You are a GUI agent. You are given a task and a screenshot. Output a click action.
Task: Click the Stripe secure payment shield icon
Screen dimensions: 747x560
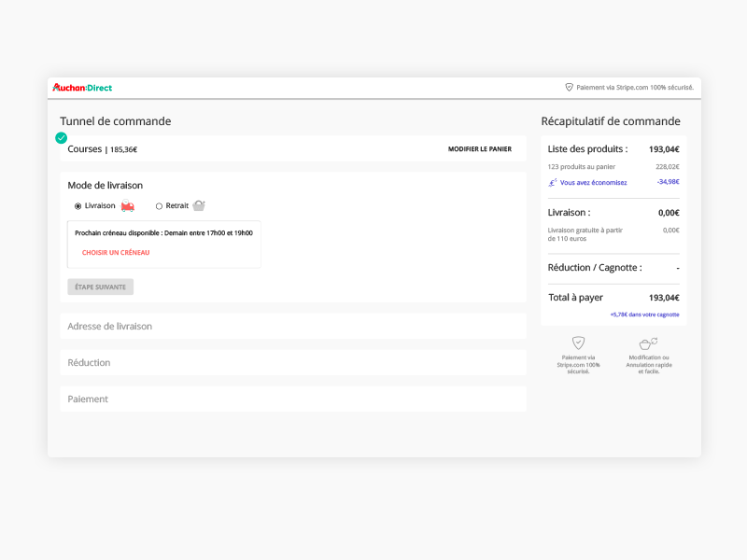(x=578, y=343)
